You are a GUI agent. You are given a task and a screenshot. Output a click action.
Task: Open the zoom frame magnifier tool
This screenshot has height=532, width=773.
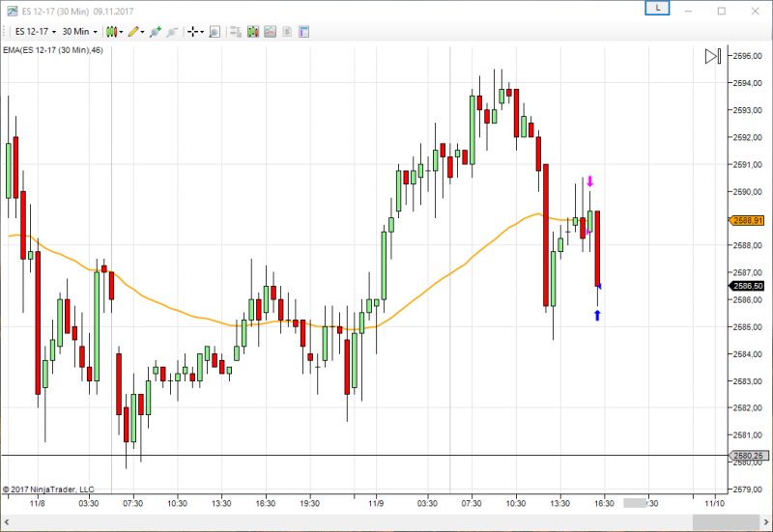tap(215, 32)
